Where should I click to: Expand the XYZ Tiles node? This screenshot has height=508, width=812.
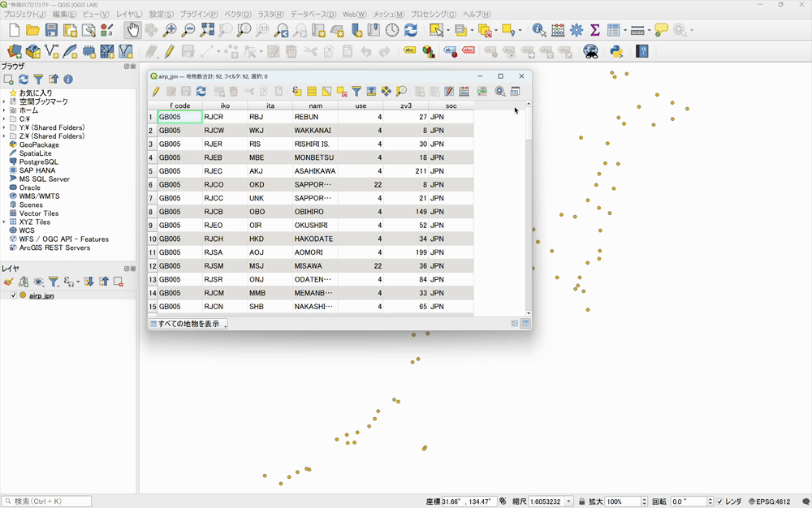pyautogui.click(x=4, y=222)
